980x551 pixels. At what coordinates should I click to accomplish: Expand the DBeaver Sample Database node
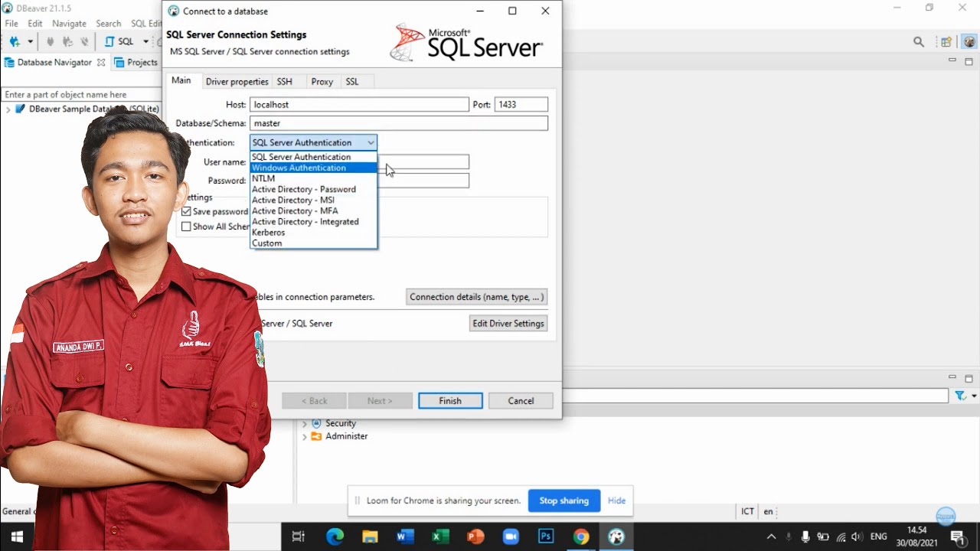point(8,109)
